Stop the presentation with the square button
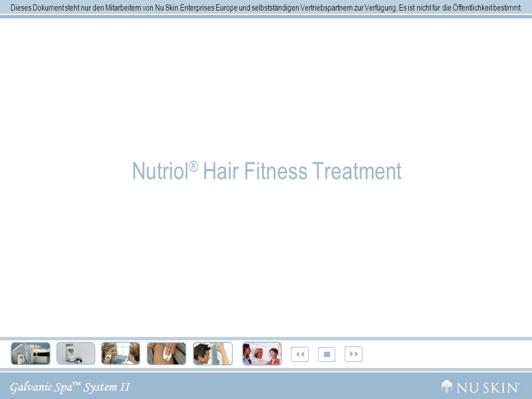 [327, 354]
